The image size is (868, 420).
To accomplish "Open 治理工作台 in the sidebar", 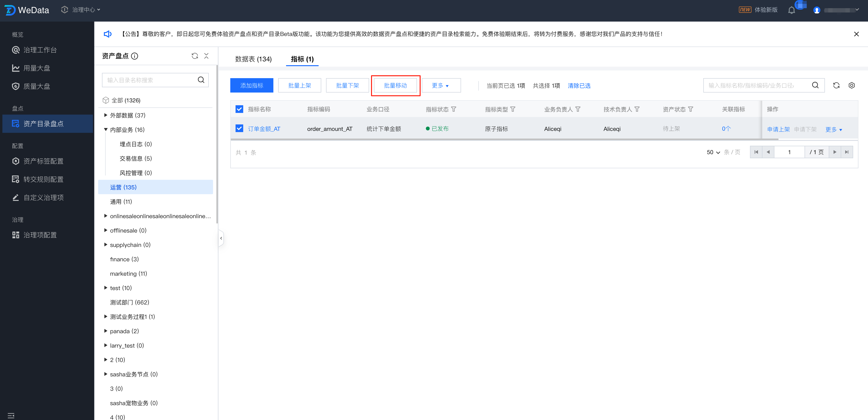I will (40, 50).
